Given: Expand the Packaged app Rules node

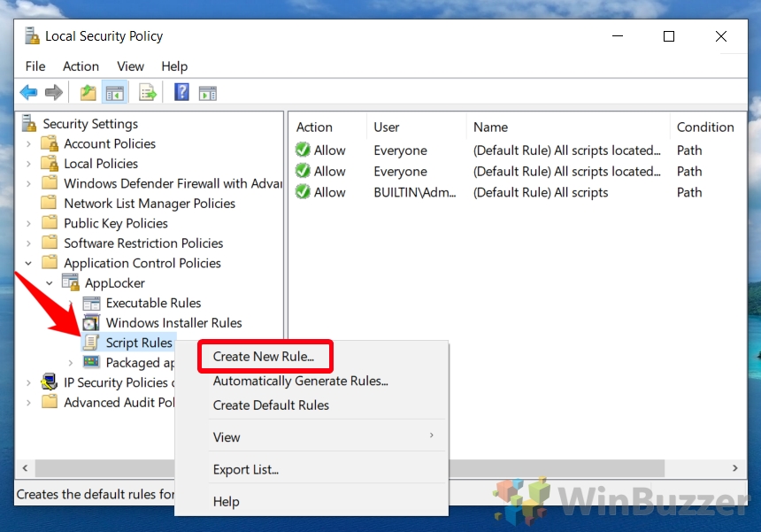Looking at the screenshot, I should [x=71, y=363].
